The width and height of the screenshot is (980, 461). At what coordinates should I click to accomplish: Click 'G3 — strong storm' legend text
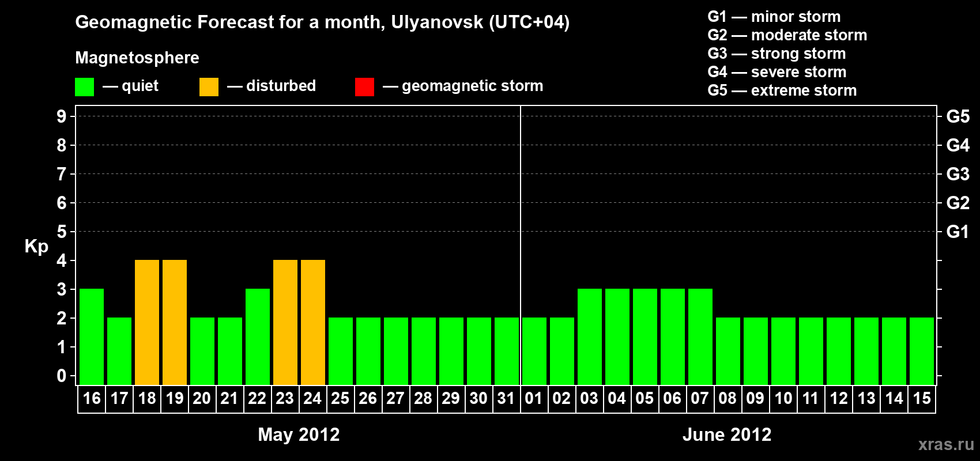(x=777, y=54)
